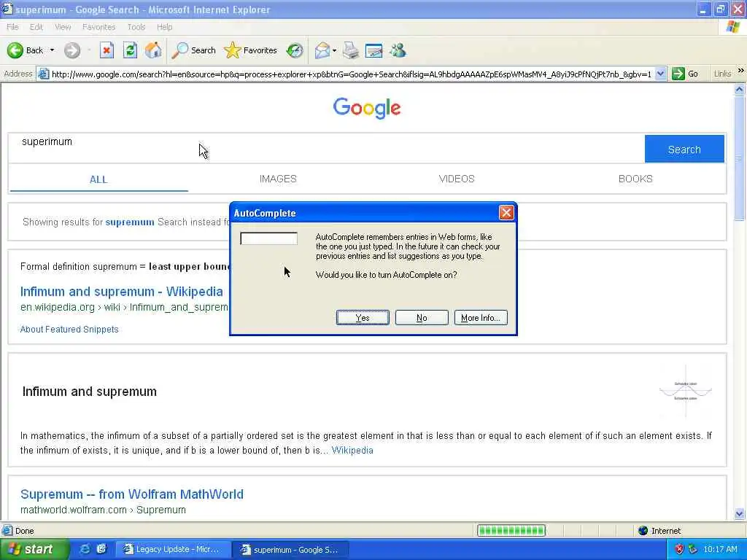
Task: Refresh the page using the toolbar icon
Action: click(130, 50)
